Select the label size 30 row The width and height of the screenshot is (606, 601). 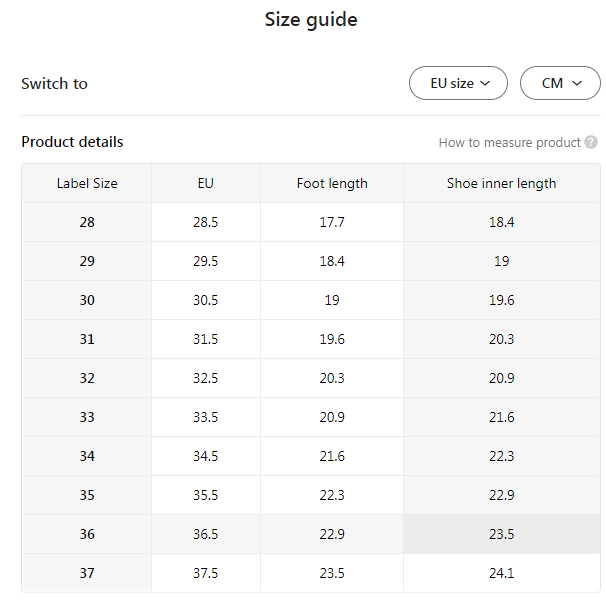[x=87, y=300]
